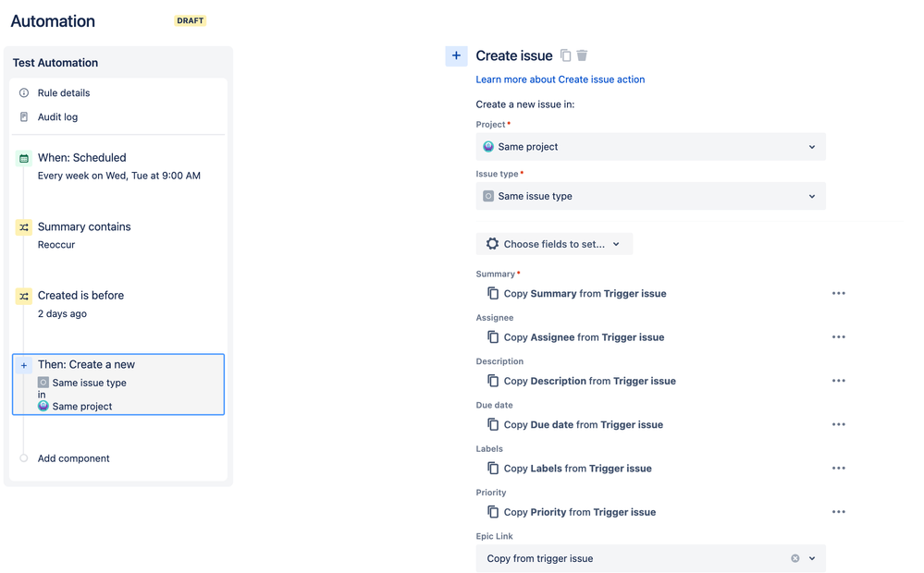The image size is (924, 573).
Task: Click the schedule text Every week on Wed, Tue
Action: (x=119, y=176)
